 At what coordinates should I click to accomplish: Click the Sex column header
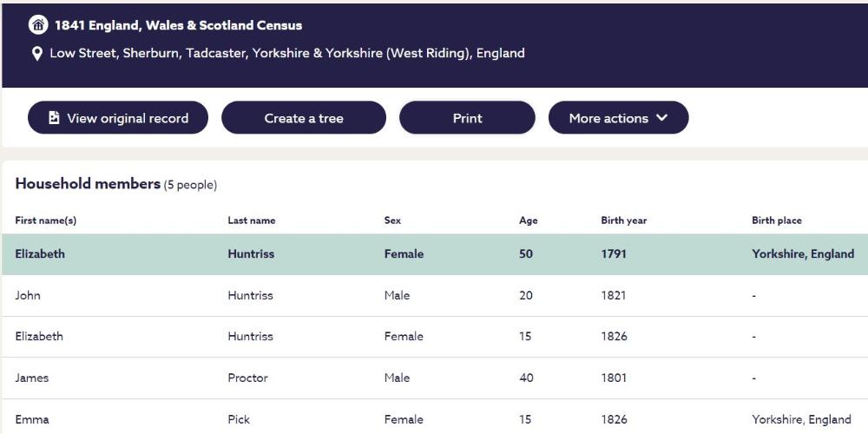tap(392, 220)
